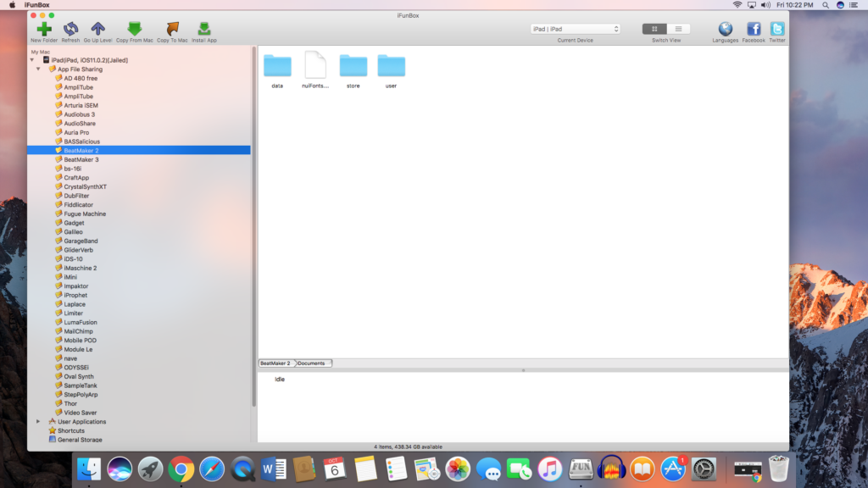Open the Twitter link icon
868x488 pixels.
(x=777, y=29)
